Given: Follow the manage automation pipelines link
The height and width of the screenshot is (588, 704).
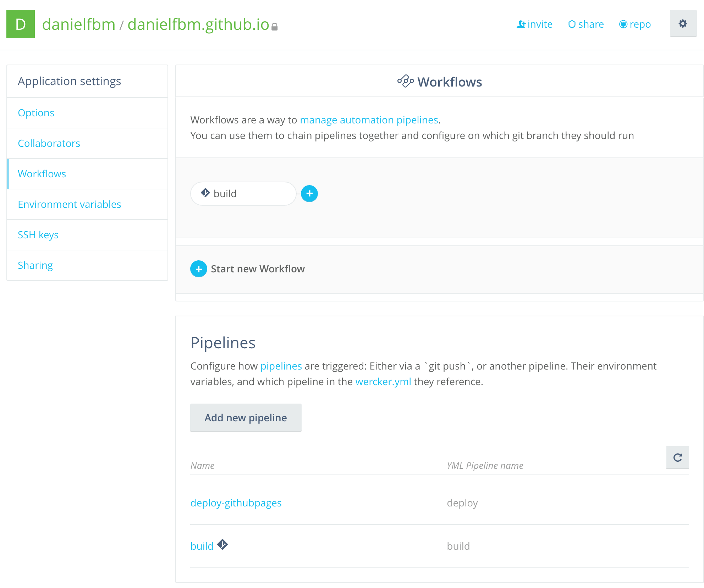Looking at the screenshot, I should point(369,120).
